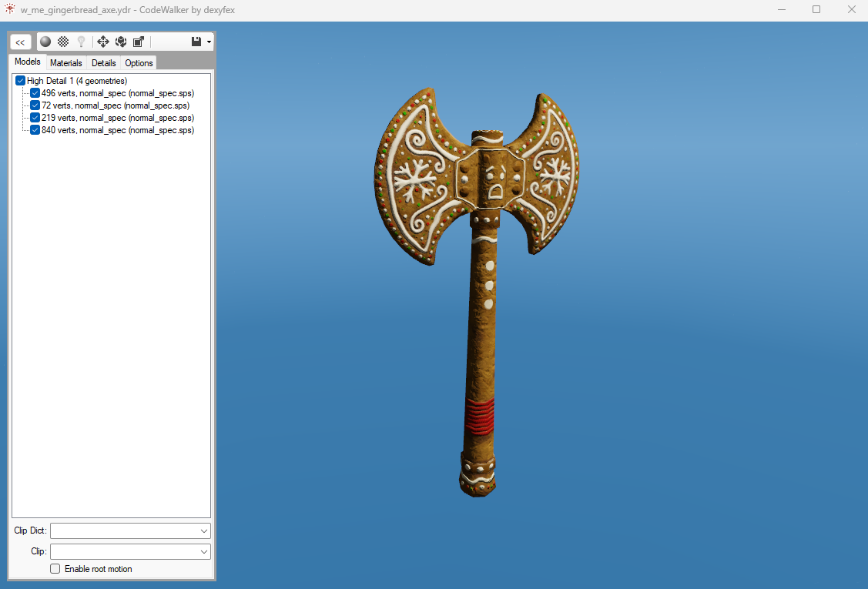Click the scale/pop-out widget icon
The height and width of the screenshot is (589, 868).
coord(139,42)
